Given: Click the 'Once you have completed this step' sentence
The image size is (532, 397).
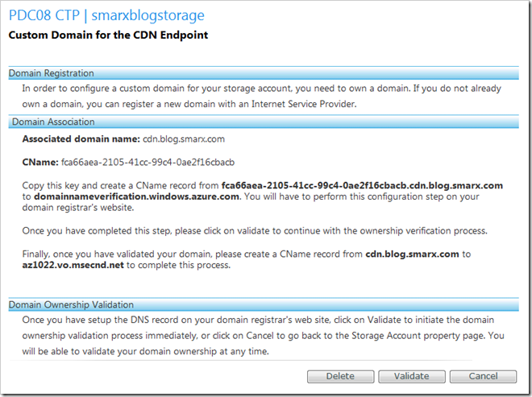Looking at the screenshot, I should (255, 231).
